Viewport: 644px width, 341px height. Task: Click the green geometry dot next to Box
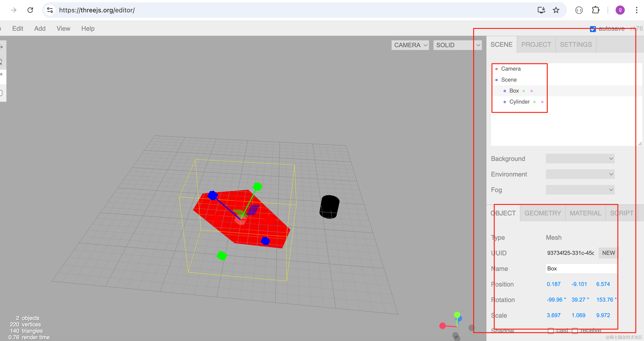(x=524, y=91)
